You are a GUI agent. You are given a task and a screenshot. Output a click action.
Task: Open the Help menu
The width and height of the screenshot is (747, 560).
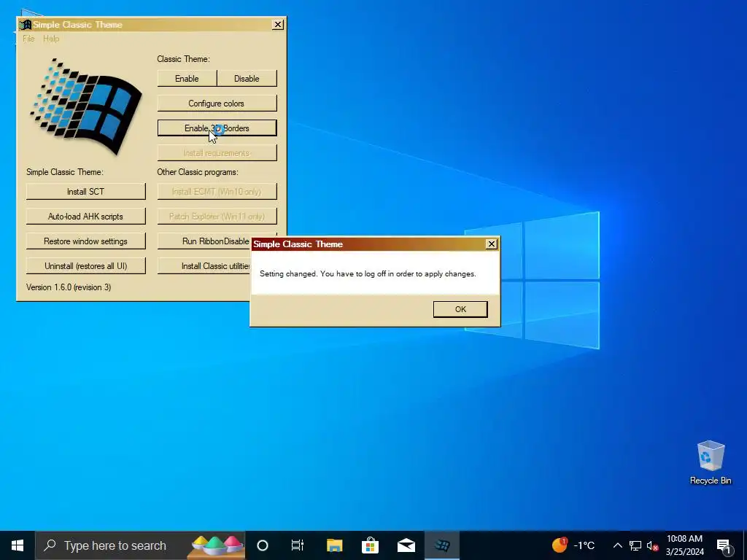click(x=51, y=39)
